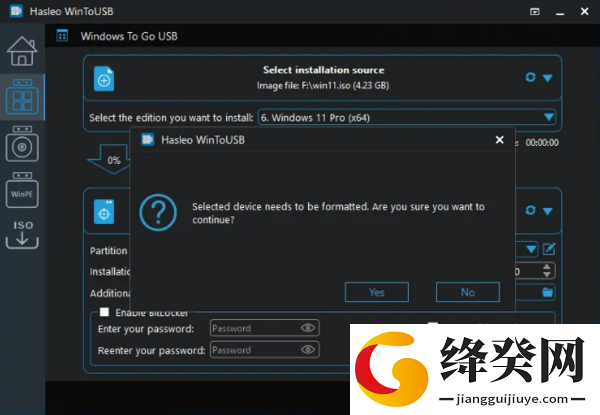Select the Windows To Go USB sidebar icon
Image resolution: width=600 pixels, height=415 pixels.
(22, 97)
